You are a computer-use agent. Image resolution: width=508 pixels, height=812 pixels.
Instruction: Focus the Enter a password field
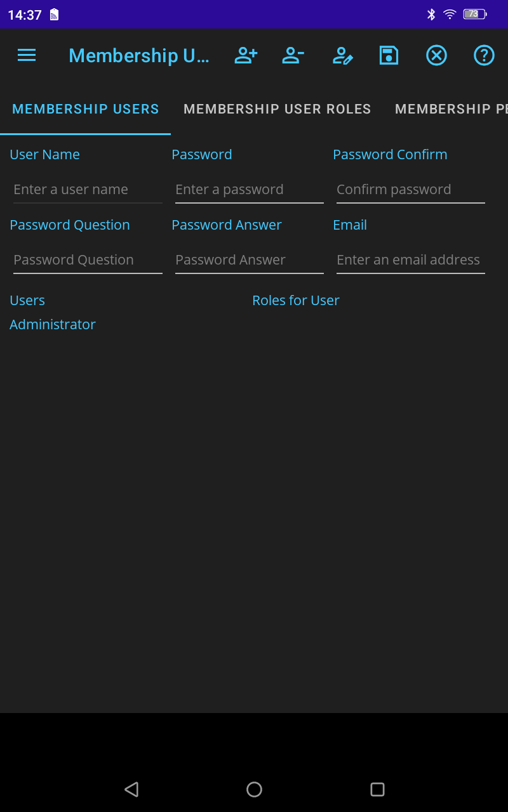(249, 189)
